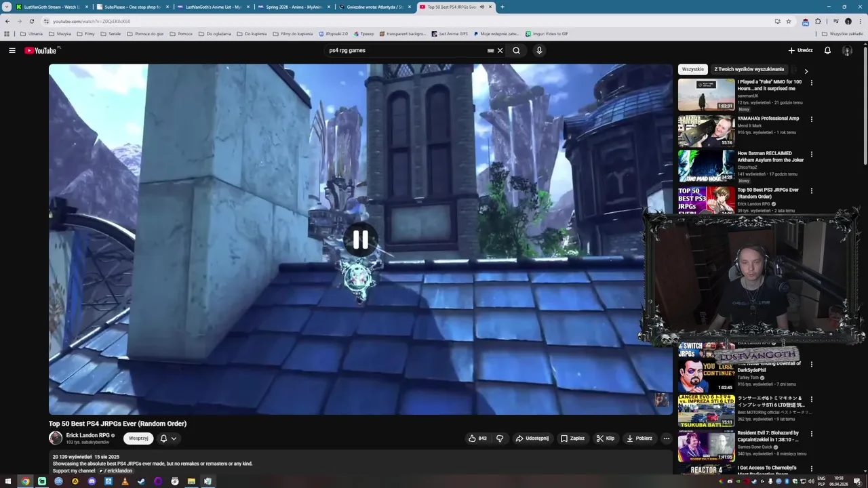Open the account avatar menu
Viewport: 868px width, 488px height.
point(847,50)
